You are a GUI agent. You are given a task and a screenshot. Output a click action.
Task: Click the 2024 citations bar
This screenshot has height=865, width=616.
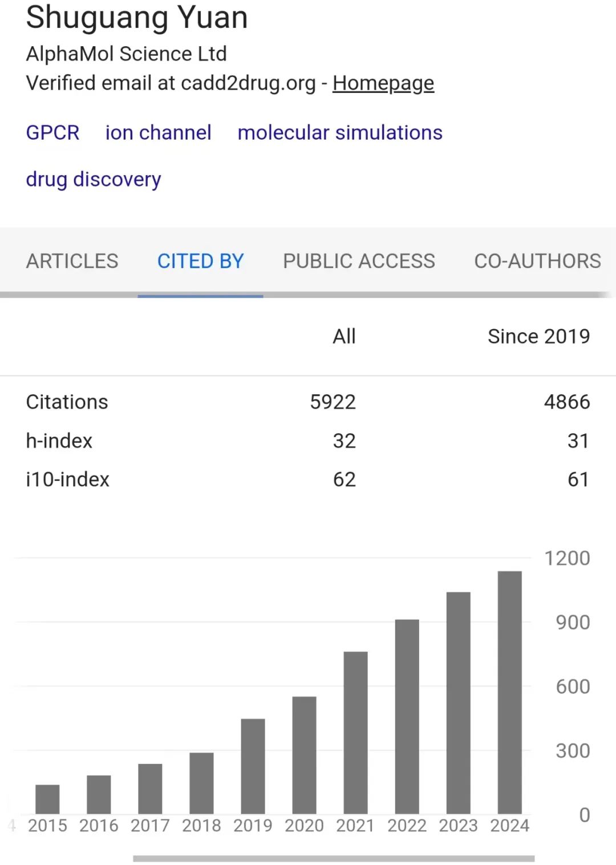click(509, 692)
